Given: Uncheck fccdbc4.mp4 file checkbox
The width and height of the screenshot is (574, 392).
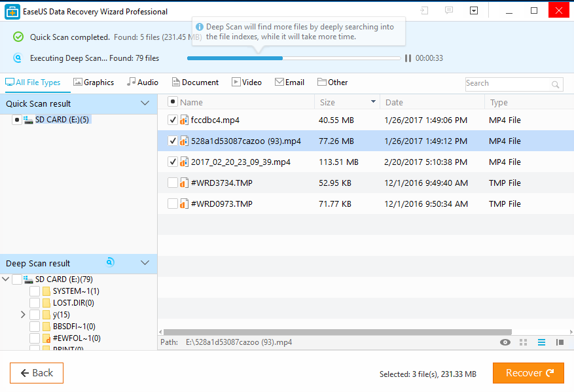Looking at the screenshot, I should [173, 120].
